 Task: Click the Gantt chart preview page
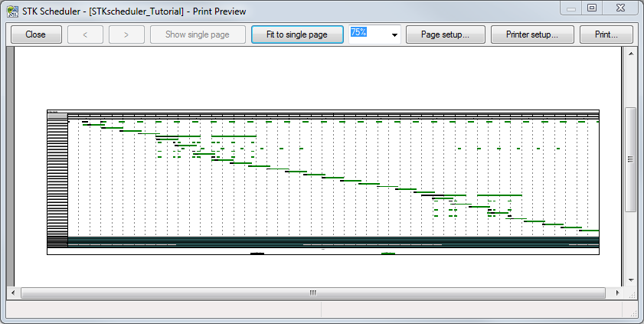[x=322, y=182]
